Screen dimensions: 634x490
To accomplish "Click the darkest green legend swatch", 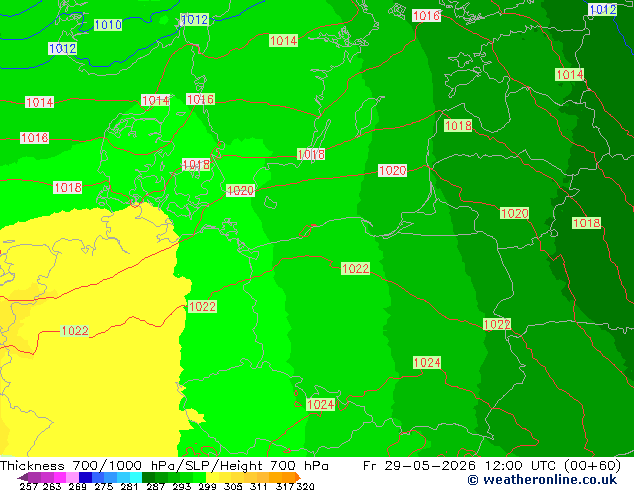I will pos(148,477).
